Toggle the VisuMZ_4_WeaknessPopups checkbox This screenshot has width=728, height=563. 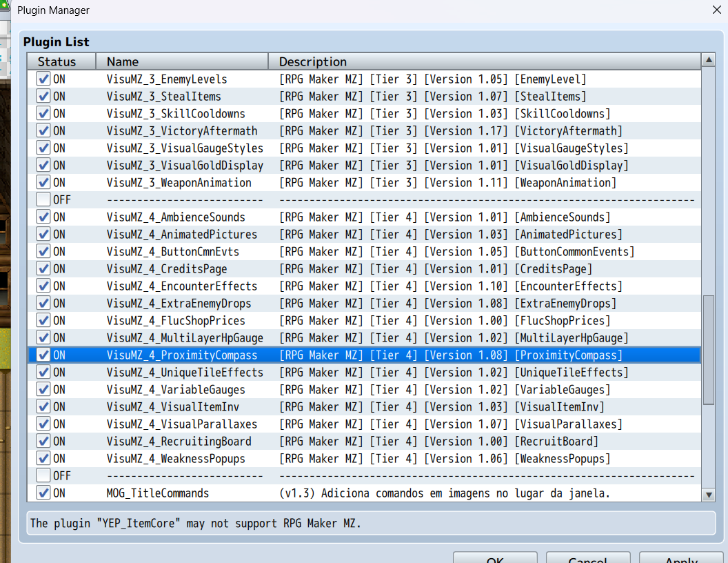tap(43, 459)
